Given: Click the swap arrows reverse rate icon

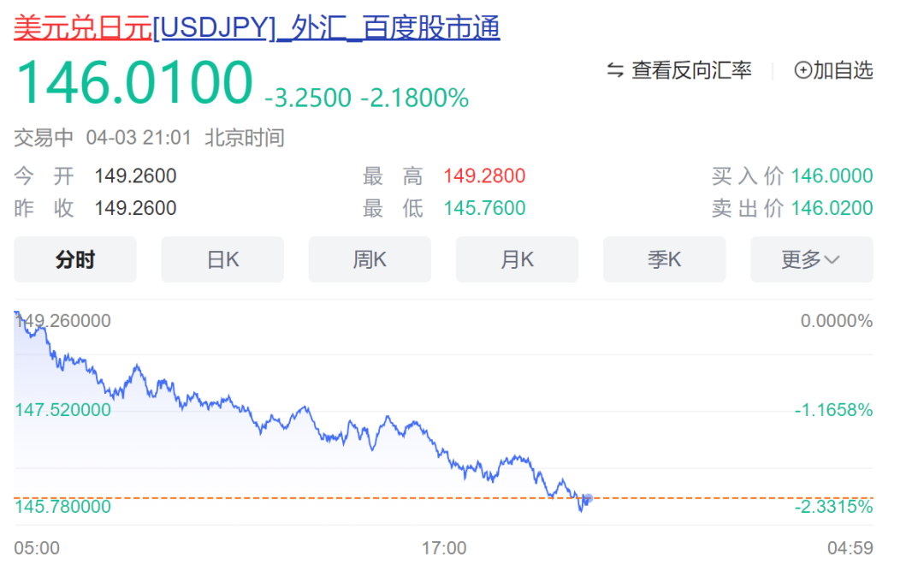Looking at the screenshot, I should pos(614,70).
